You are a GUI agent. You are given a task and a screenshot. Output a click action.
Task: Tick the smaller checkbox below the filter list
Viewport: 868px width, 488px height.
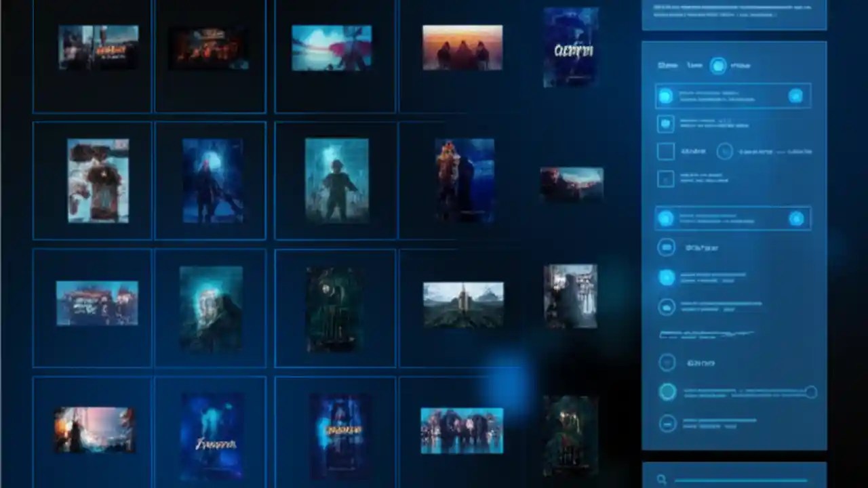tap(666, 178)
